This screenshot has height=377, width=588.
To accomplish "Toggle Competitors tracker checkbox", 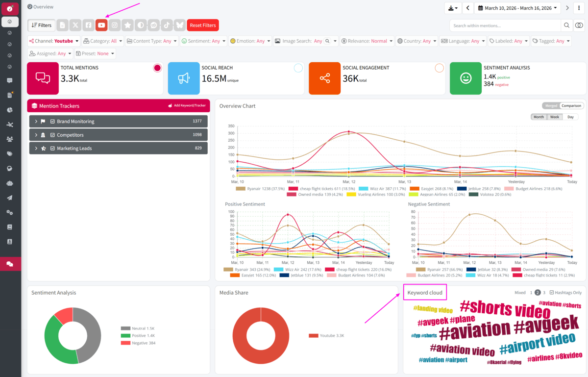I will point(52,135).
